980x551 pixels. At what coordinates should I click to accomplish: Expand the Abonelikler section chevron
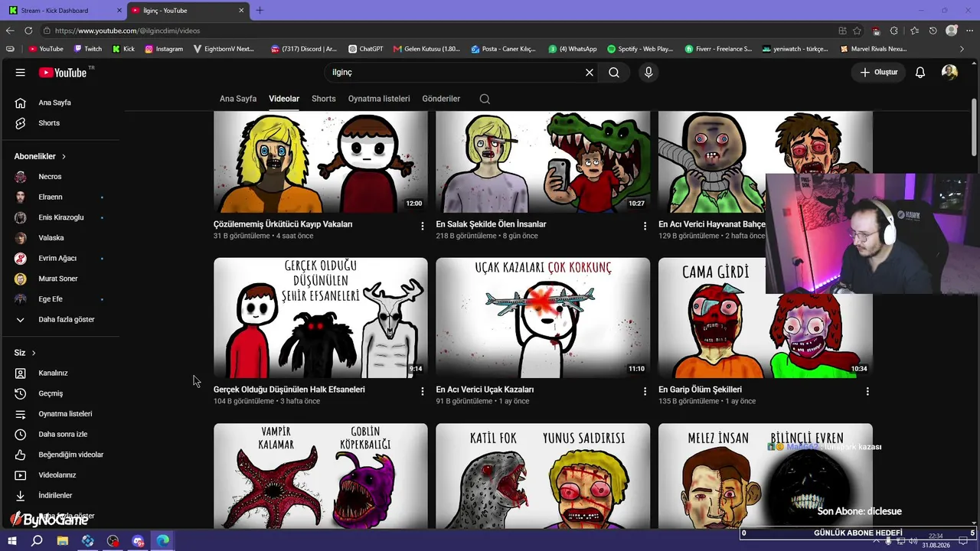click(x=64, y=156)
